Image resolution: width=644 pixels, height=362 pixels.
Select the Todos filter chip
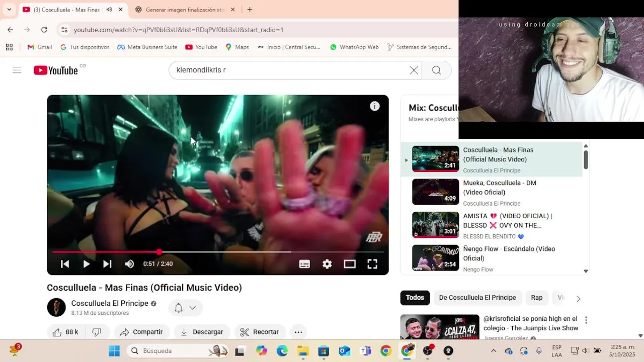(415, 298)
